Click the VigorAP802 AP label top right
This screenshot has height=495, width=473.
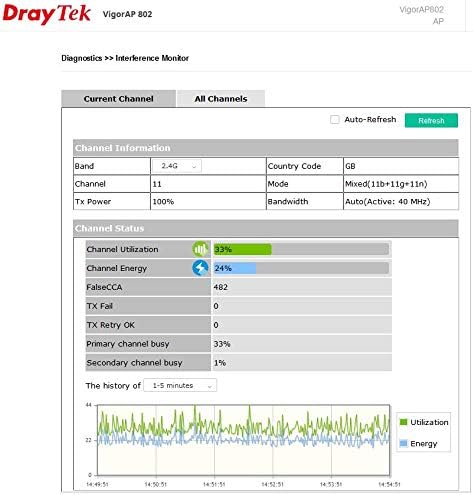(422, 15)
